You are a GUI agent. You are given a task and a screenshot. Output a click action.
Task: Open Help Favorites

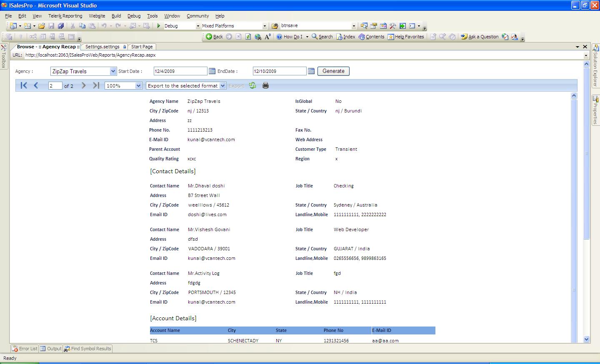(x=406, y=37)
